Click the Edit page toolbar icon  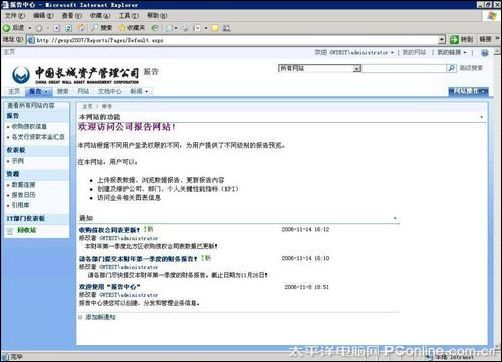(x=198, y=28)
